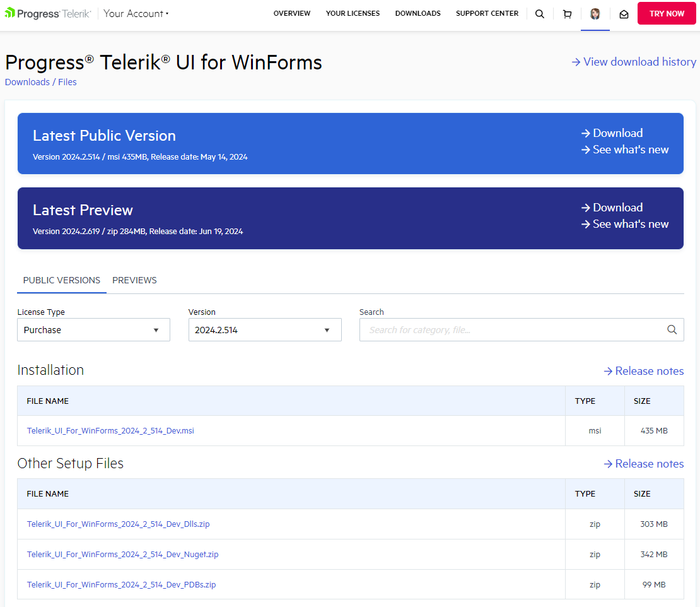700x607 pixels.
Task: Click the 435 MB size cell
Action: (654, 431)
